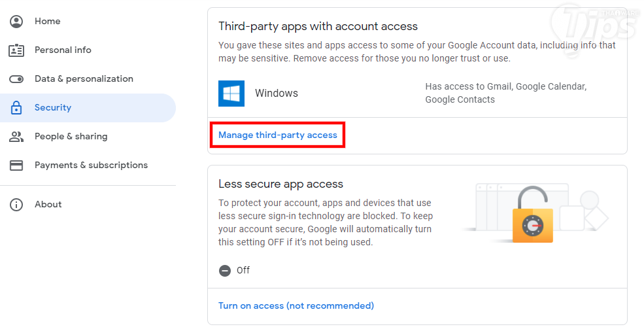Click Turn on access (not recommended) link

coord(296,305)
